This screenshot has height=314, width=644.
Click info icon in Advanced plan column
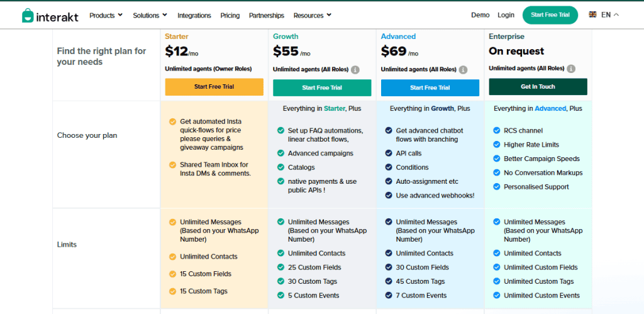tap(464, 69)
